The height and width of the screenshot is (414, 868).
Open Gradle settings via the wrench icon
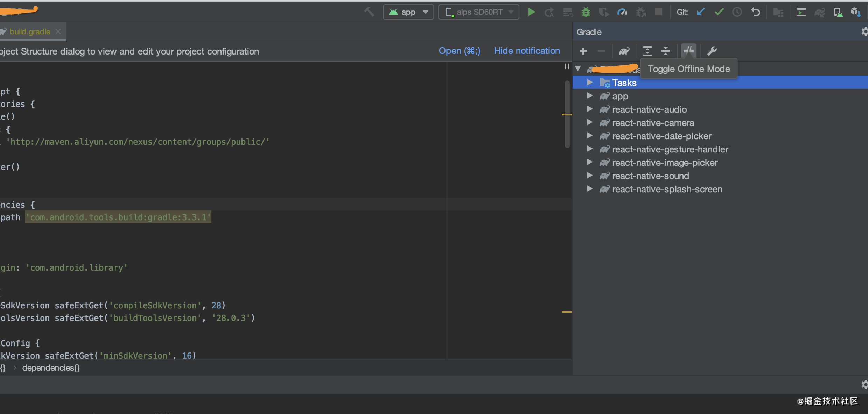712,51
